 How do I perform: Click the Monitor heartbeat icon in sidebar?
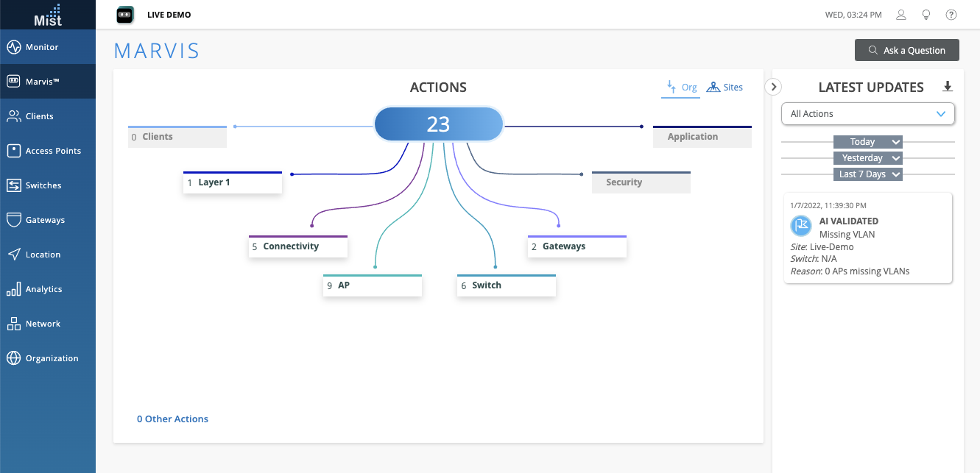13,47
